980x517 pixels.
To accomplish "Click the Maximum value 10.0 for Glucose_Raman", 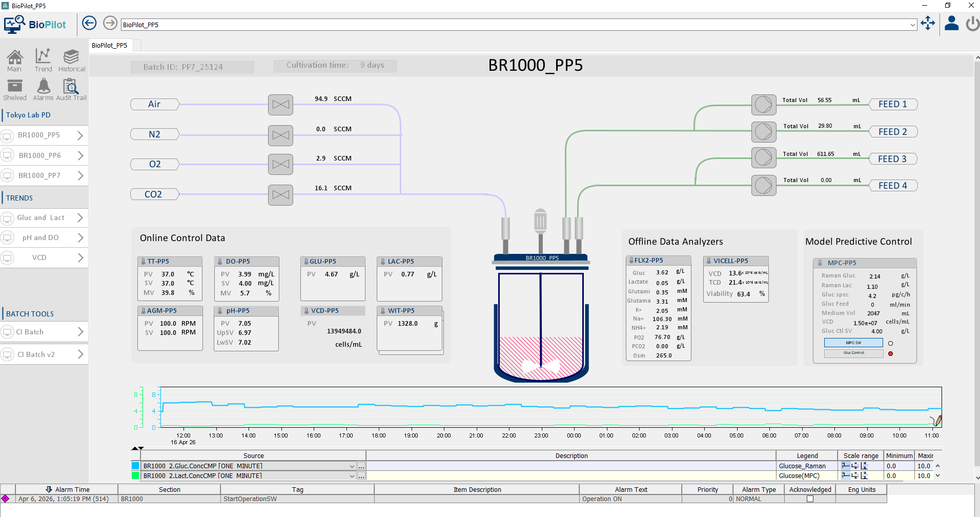I will [x=924, y=466].
